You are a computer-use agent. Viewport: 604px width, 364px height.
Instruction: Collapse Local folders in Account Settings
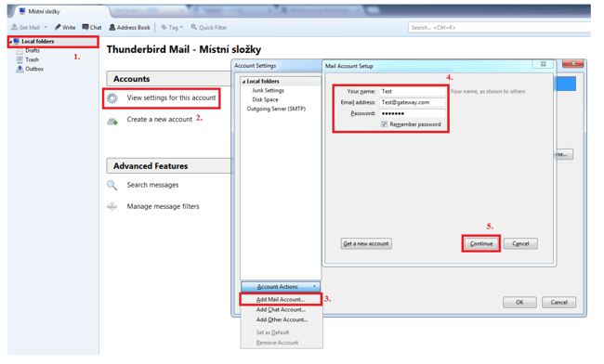pyautogui.click(x=243, y=82)
